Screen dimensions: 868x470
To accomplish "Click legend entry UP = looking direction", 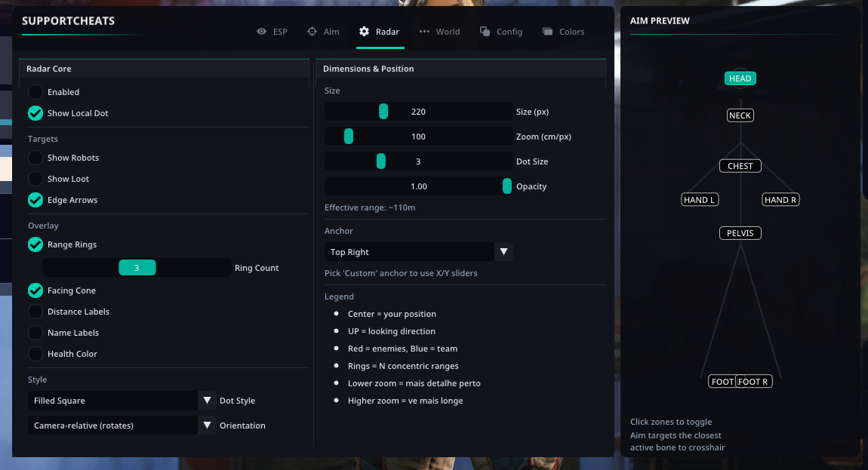I will pos(392,331).
